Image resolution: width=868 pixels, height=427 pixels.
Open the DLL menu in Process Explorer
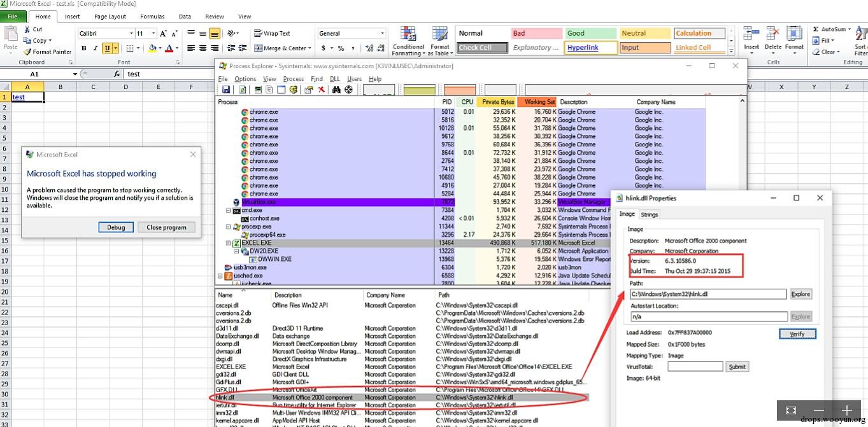pyautogui.click(x=334, y=79)
